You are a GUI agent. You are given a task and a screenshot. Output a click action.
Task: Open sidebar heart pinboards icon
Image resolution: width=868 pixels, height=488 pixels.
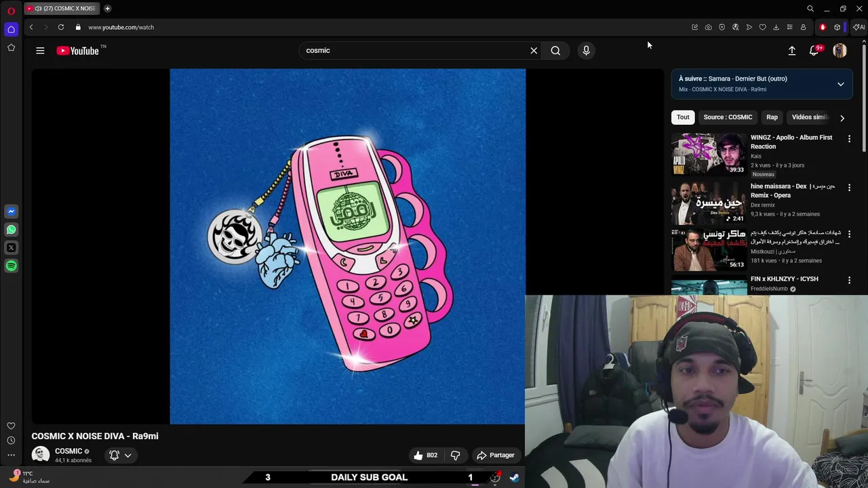(11, 426)
